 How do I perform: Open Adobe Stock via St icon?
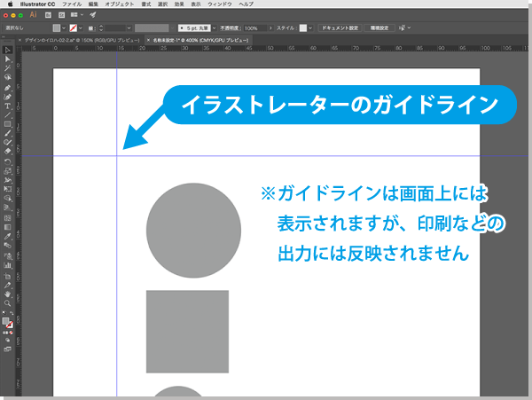click(x=61, y=15)
